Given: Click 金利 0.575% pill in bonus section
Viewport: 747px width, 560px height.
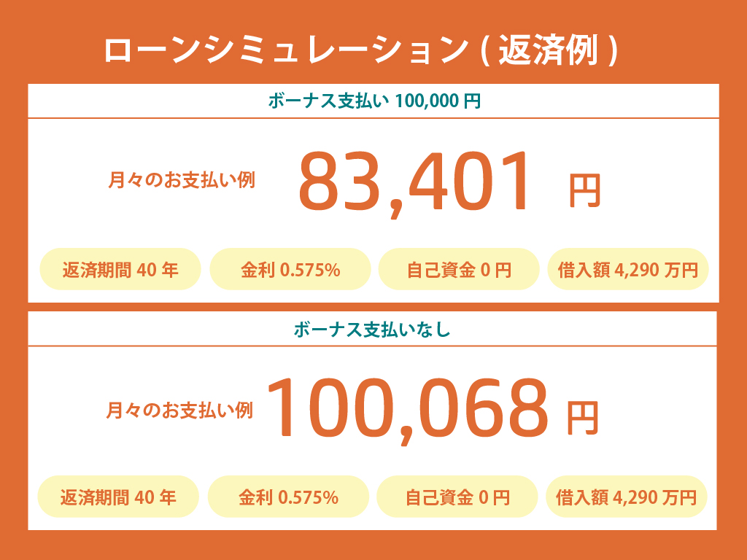Looking at the screenshot, I should pyautogui.click(x=290, y=270).
